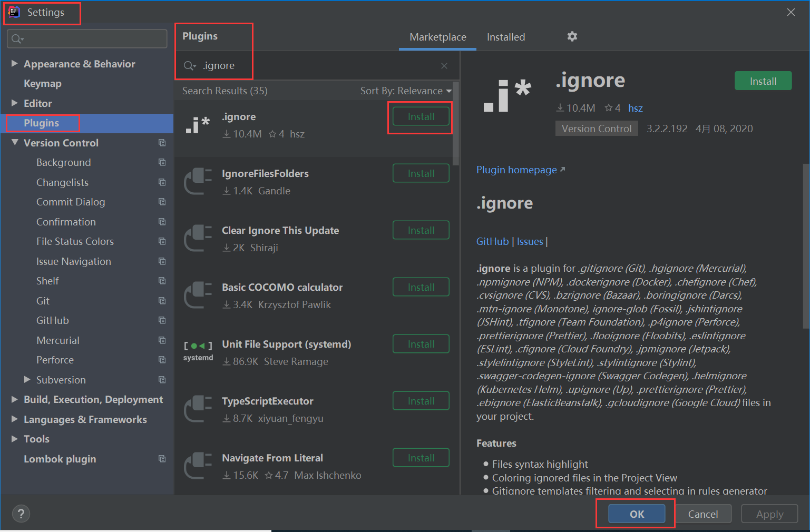
Task: Click the Unit File Support systemd icon
Action: point(198,350)
